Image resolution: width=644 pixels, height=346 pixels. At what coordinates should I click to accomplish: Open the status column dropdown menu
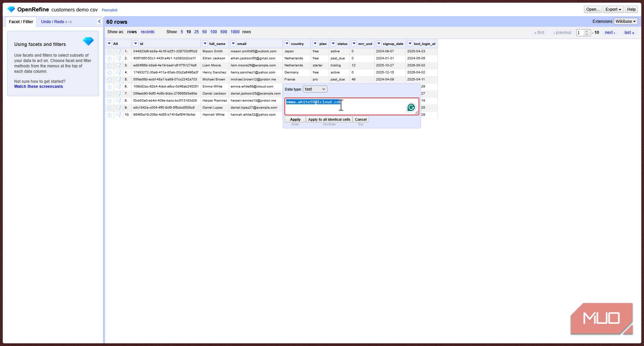(x=333, y=44)
